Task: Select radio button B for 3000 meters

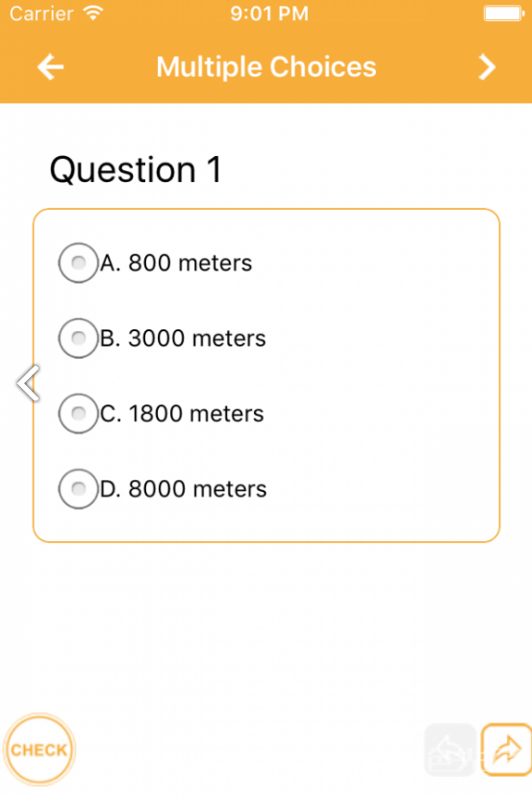Action: (x=78, y=338)
